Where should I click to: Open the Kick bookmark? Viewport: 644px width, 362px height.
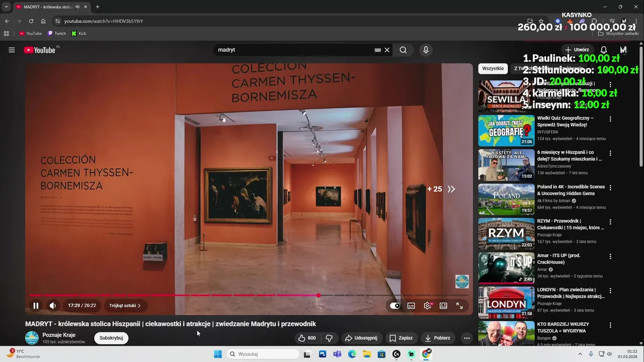tap(79, 34)
